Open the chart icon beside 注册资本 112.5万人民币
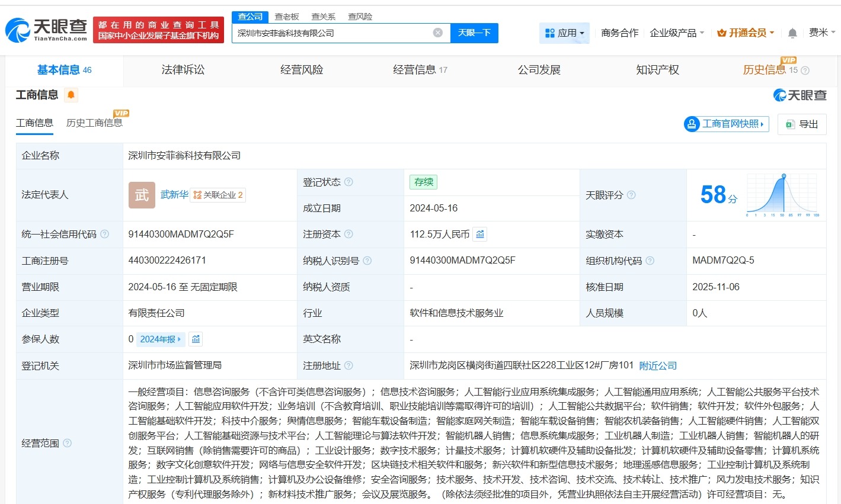The width and height of the screenshot is (841, 504). click(x=479, y=234)
